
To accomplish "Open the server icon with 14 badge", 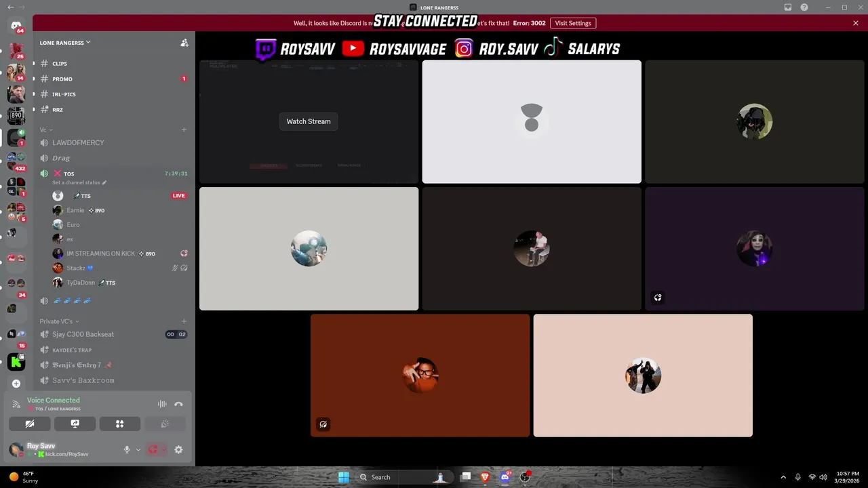I will click(16, 72).
